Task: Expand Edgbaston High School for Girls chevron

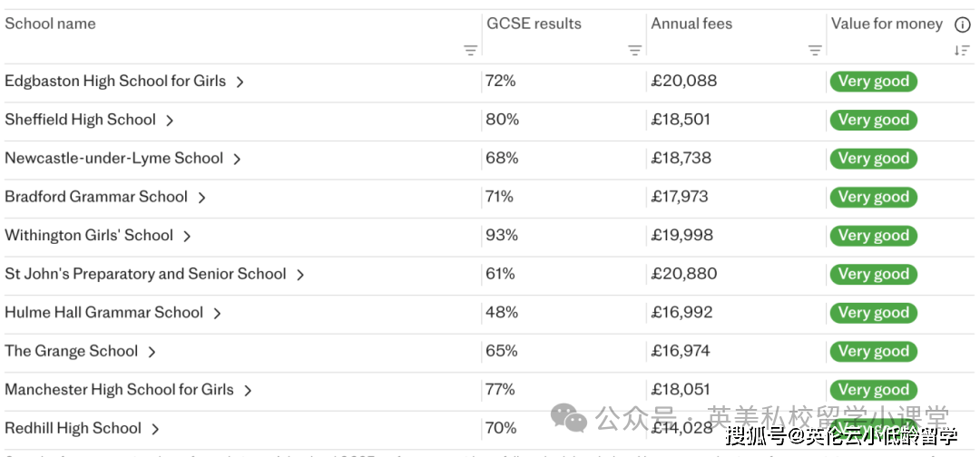Action: click(240, 82)
